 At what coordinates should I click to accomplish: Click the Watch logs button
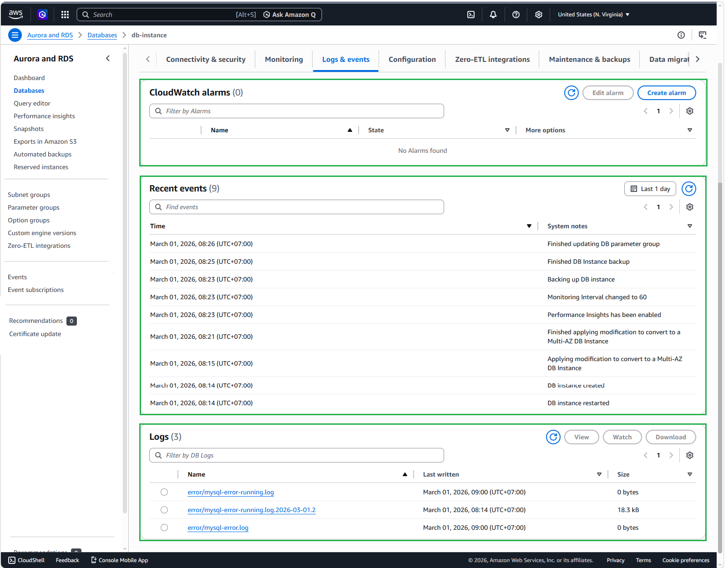[622, 437]
